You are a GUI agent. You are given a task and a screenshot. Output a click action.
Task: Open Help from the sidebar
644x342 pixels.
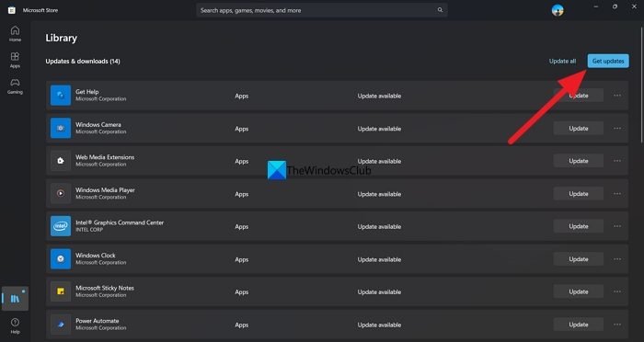[16, 326]
